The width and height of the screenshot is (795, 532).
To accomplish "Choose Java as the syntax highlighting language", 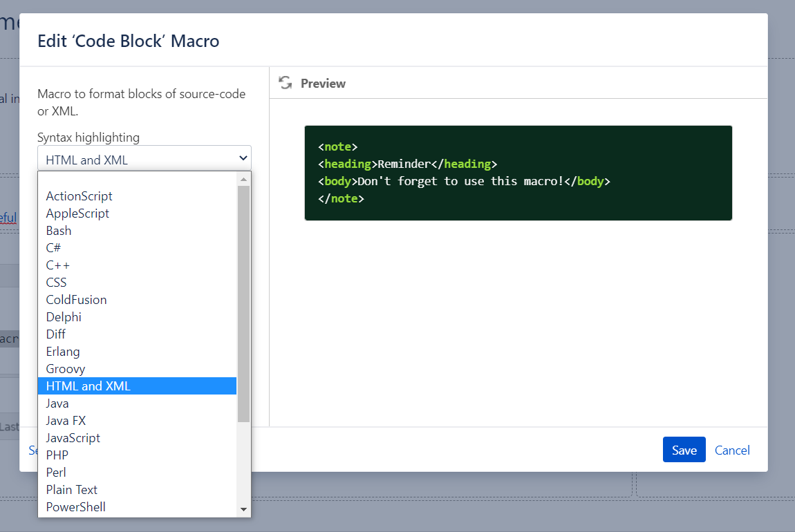I will click(57, 403).
